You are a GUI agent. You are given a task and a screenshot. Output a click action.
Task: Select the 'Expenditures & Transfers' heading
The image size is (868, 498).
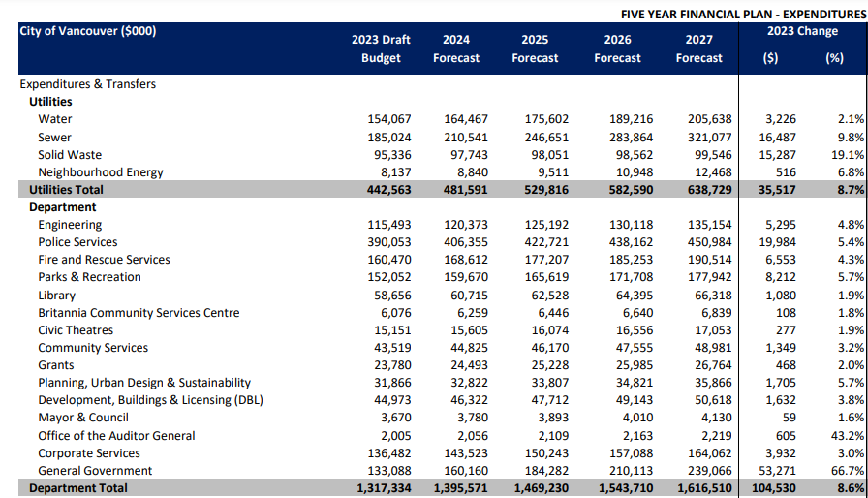point(88,84)
